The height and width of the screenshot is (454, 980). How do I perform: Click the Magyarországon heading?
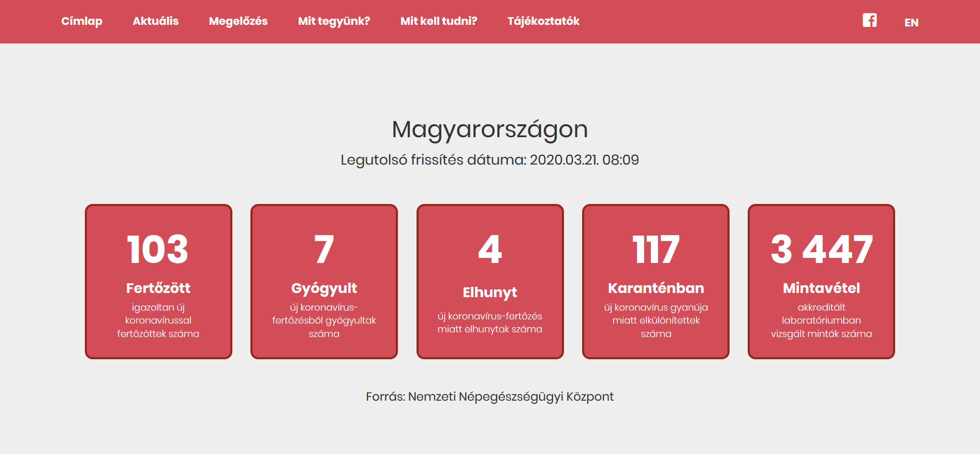(x=489, y=129)
